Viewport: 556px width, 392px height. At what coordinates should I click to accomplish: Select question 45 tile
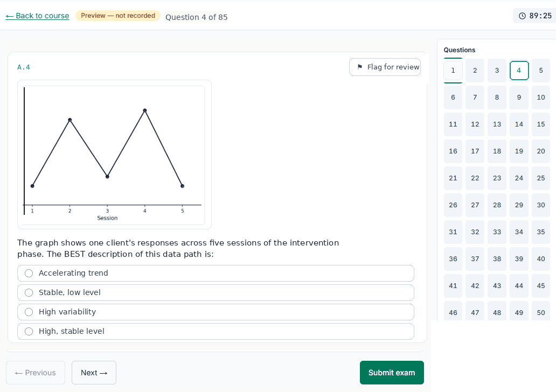pos(541,286)
